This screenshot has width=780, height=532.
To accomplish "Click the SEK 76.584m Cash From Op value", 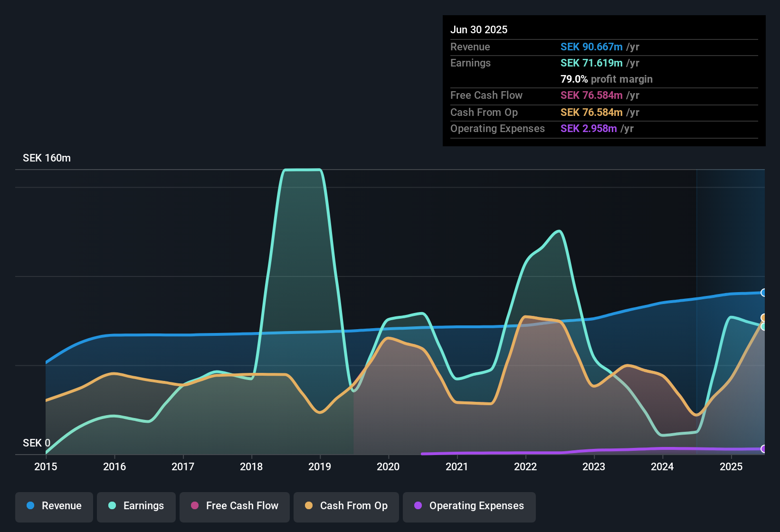I will [591, 112].
